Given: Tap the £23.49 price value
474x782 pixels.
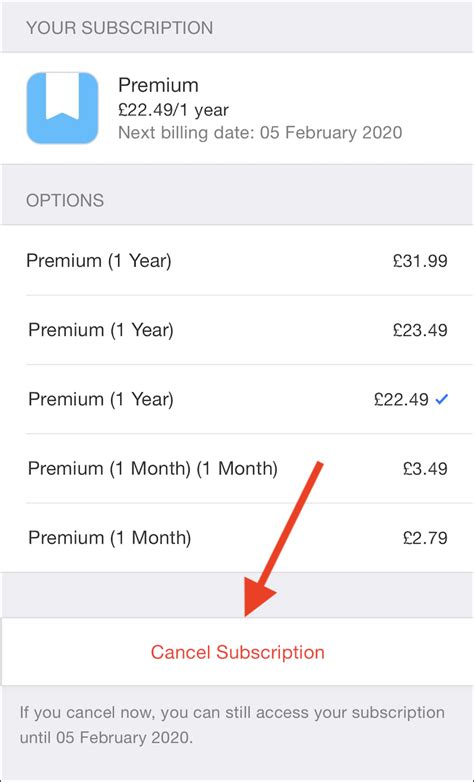Looking at the screenshot, I should pos(420,330).
